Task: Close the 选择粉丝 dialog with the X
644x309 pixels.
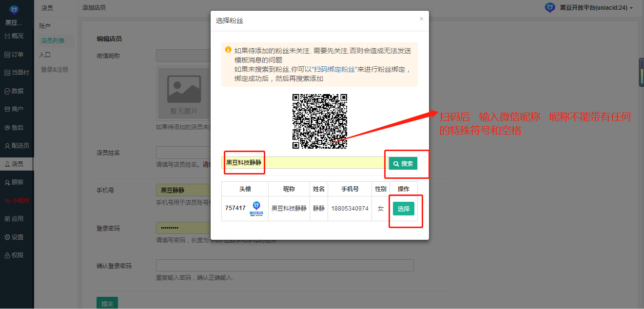Action: (422, 19)
